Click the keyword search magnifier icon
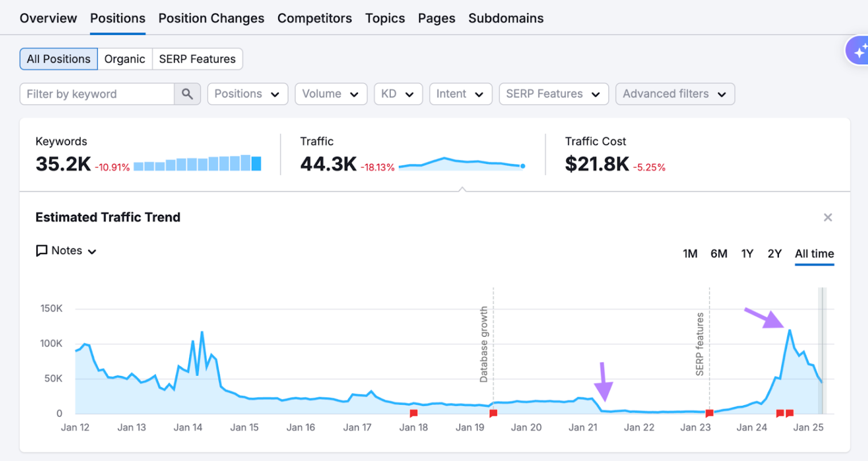Image resolution: width=868 pixels, height=461 pixels. pos(188,93)
